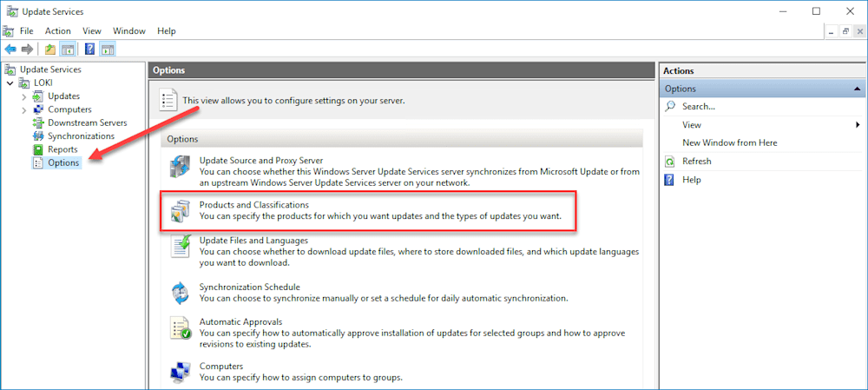Select Options in console tree
Screen dimensions: 868x390
click(x=63, y=163)
